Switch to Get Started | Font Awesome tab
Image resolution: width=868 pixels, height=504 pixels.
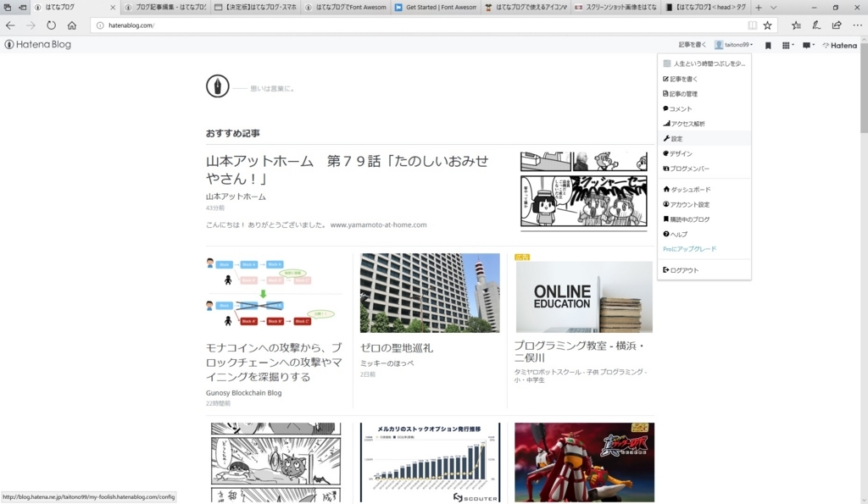[x=436, y=8]
